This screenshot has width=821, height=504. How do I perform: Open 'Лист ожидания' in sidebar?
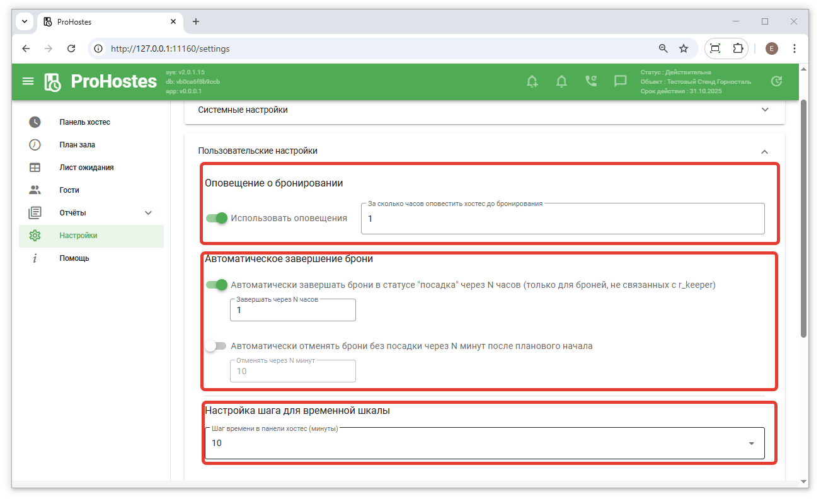pyautogui.click(x=86, y=168)
